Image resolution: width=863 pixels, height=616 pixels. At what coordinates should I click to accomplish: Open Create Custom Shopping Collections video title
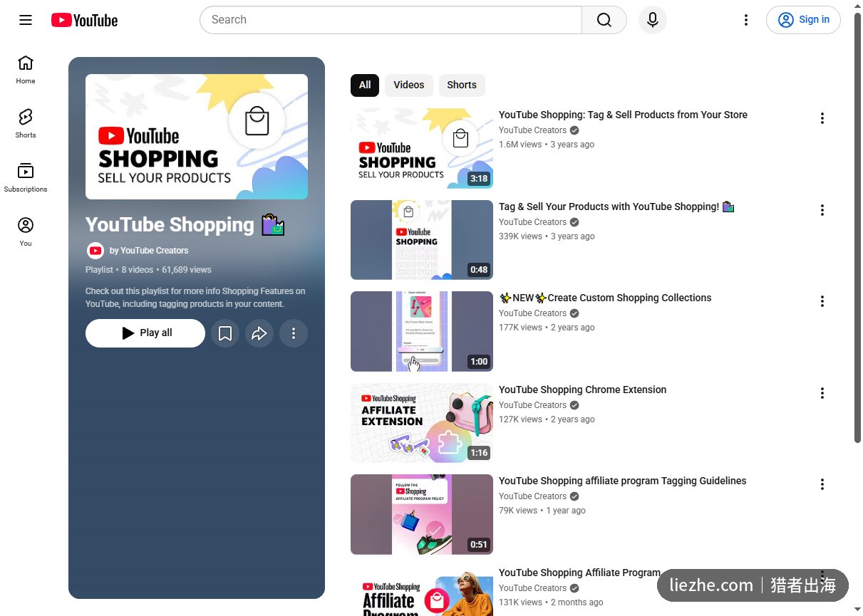pos(605,298)
